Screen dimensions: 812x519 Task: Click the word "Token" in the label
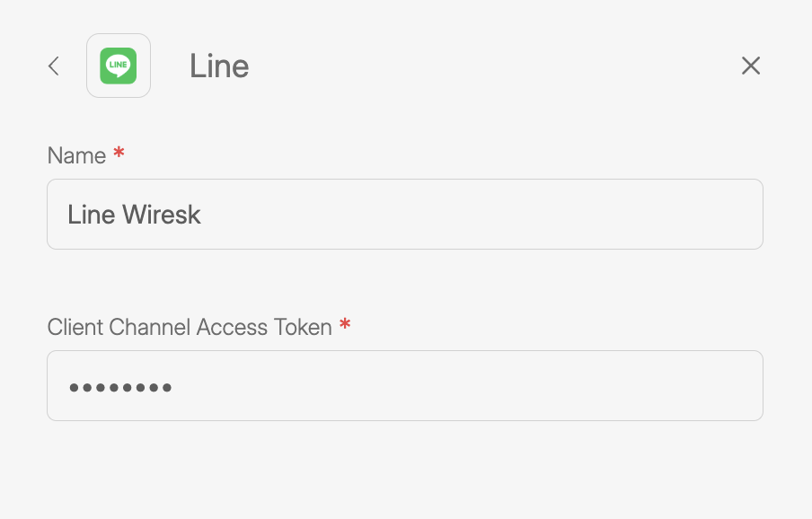[302, 327]
